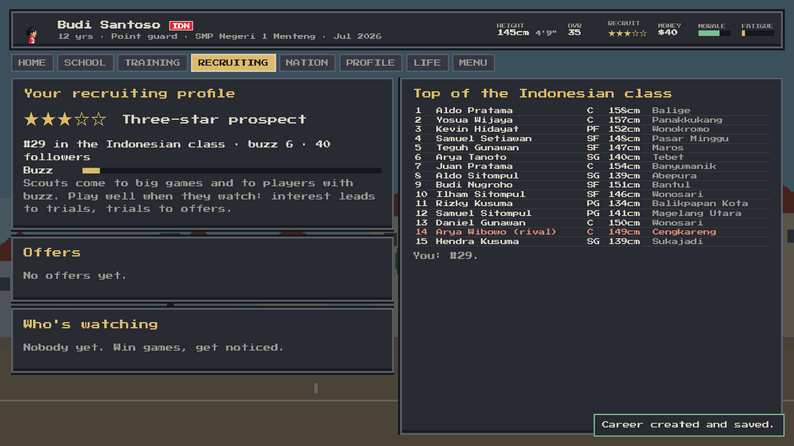Open the MENU tab
794x446 pixels.
tap(473, 63)
